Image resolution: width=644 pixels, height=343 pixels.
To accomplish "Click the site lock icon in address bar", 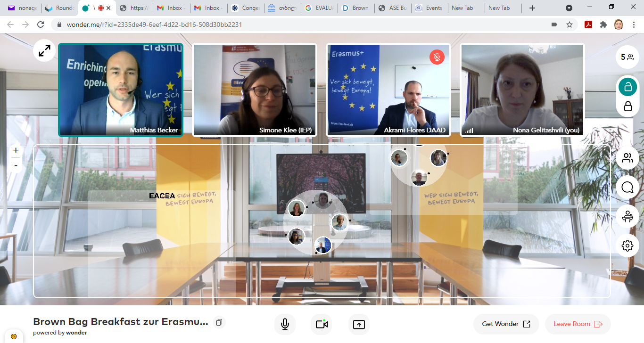I will point(59,24).
